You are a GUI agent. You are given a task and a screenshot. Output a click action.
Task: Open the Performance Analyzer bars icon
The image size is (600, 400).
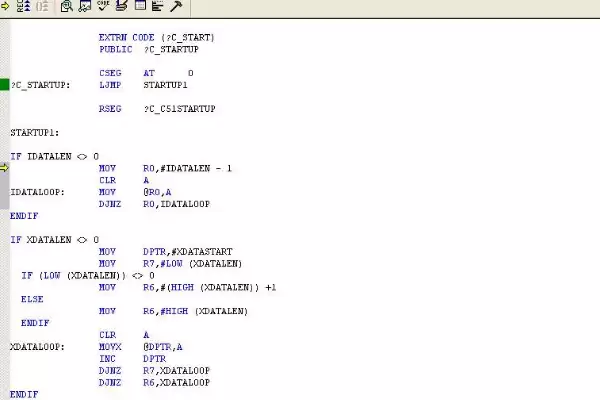(158, 6)
